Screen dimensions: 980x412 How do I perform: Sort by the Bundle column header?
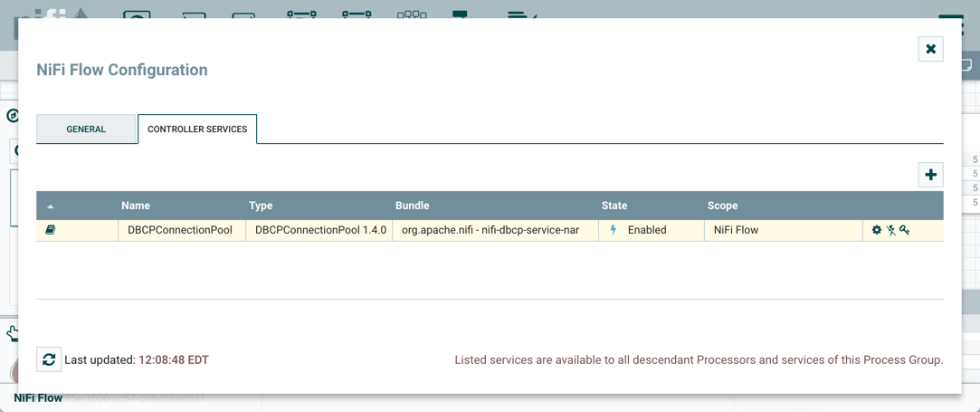[x=412, y=206]
